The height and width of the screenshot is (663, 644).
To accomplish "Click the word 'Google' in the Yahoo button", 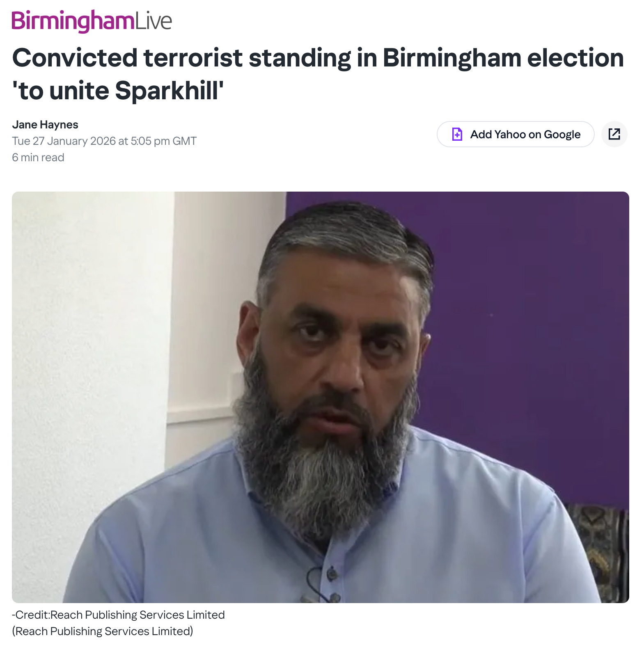I will coord(562,135).
